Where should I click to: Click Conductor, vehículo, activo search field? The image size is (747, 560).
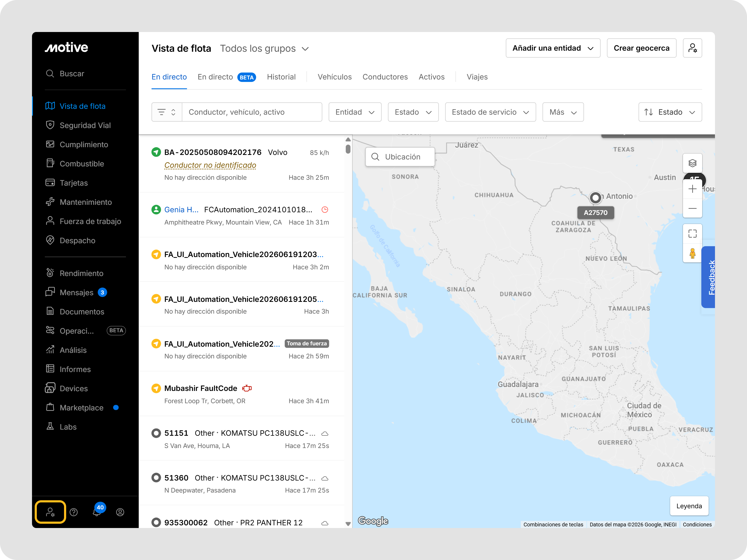[252, 112]
